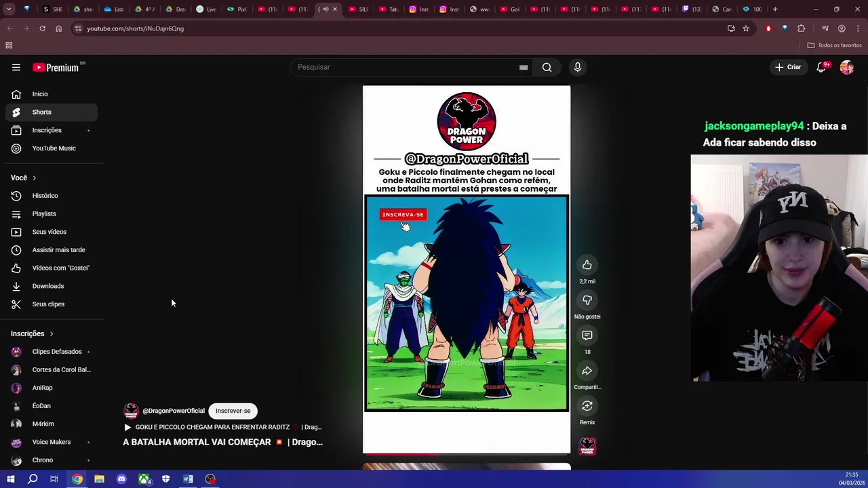
Task: Click the search magnifier button
Action: pos(547,67)
